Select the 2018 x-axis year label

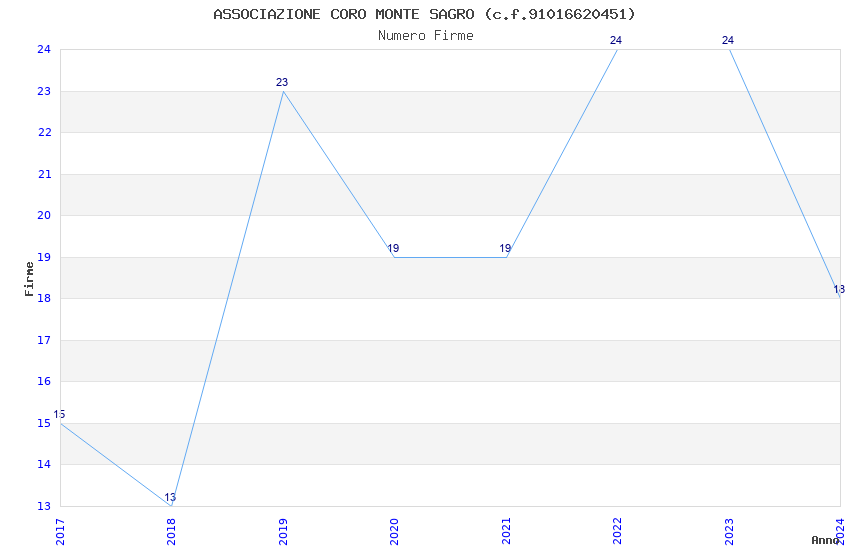click(171, 532)
